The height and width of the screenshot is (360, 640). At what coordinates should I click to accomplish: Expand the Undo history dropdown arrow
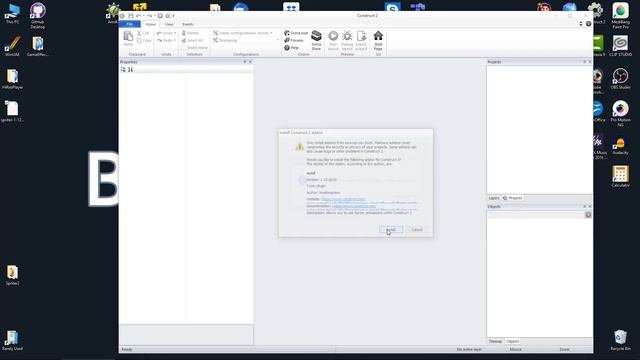(175, 33)
